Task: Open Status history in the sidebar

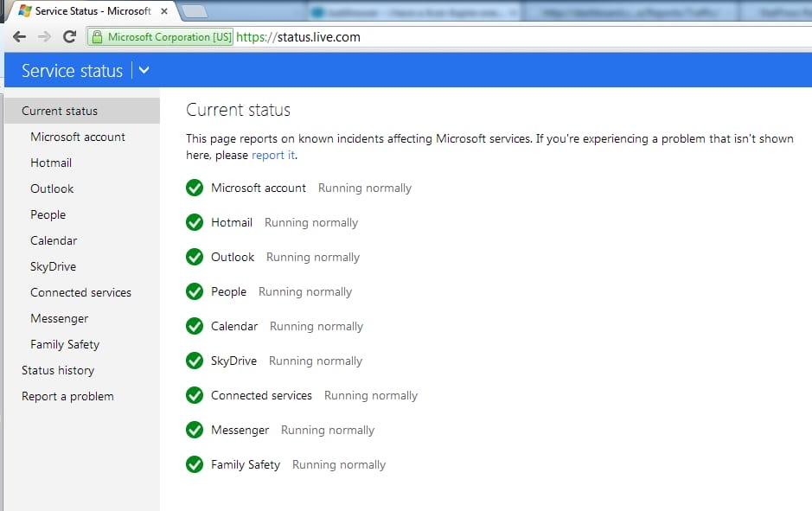Action: click(58, 370)
